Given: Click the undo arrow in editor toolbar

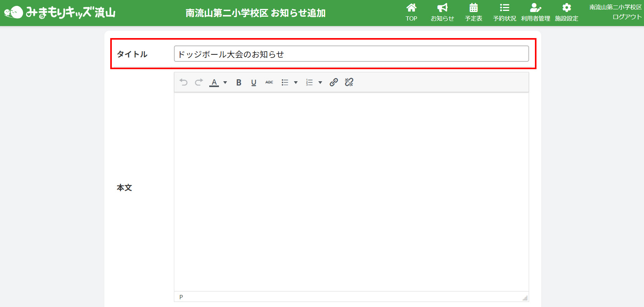Looking at the screenshot, I should pos(184,82).
